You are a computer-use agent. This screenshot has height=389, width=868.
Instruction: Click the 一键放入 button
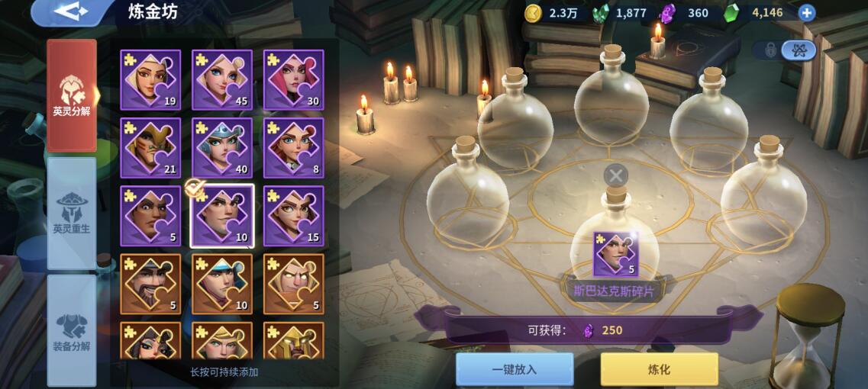coord(515,369)
